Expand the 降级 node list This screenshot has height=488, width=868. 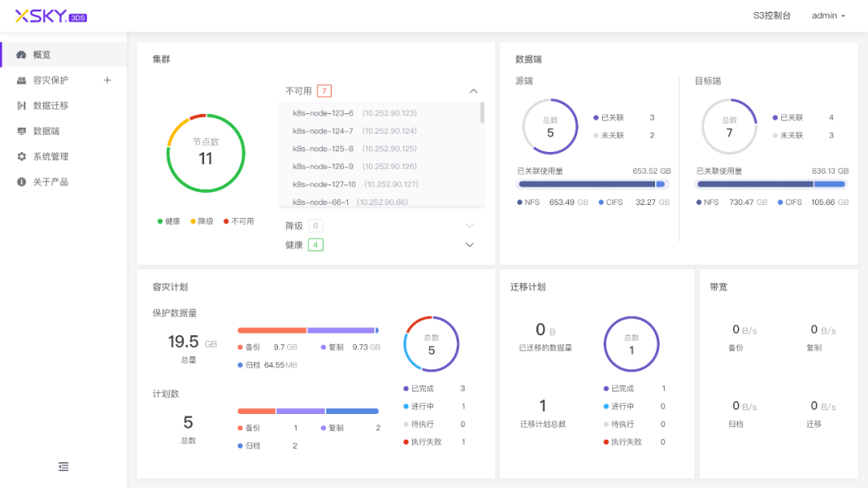pos(470,226)
